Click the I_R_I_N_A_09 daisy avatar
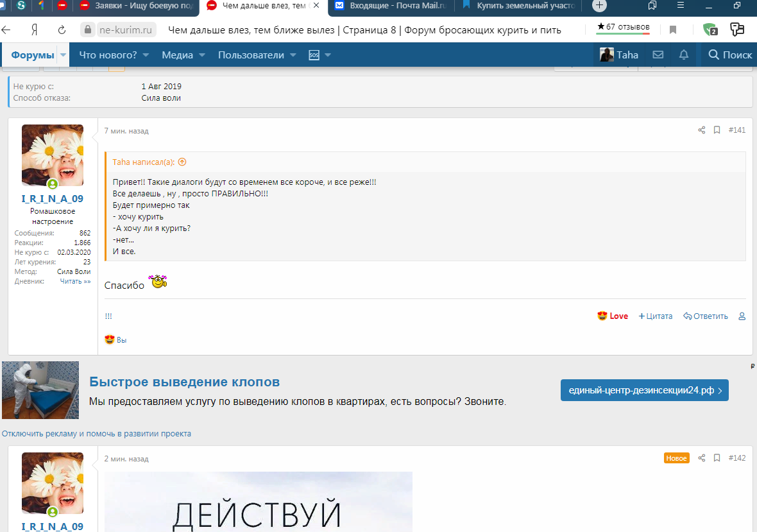 (x=52, y=155)
